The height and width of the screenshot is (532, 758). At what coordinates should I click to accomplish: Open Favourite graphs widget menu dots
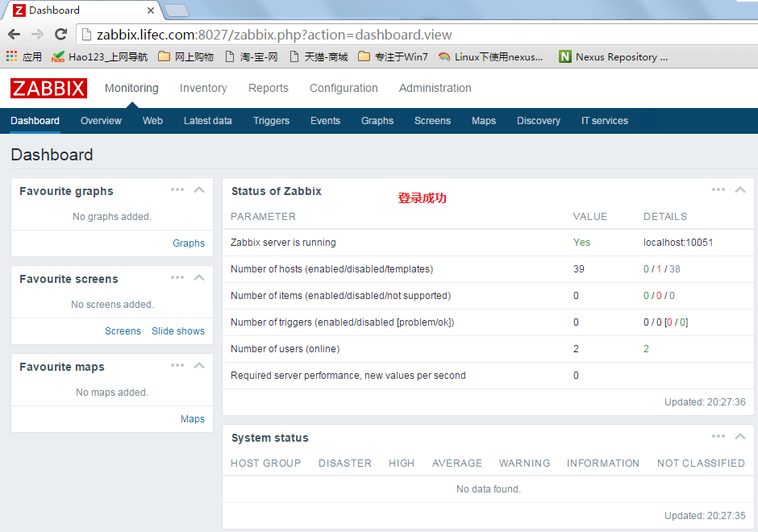(177, 190)
